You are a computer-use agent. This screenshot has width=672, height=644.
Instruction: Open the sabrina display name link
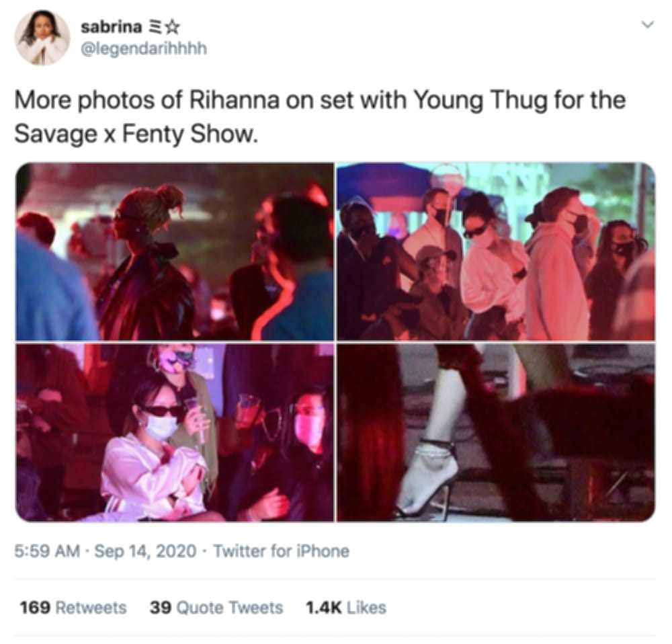pyautogui.click(x=111, y=27)
